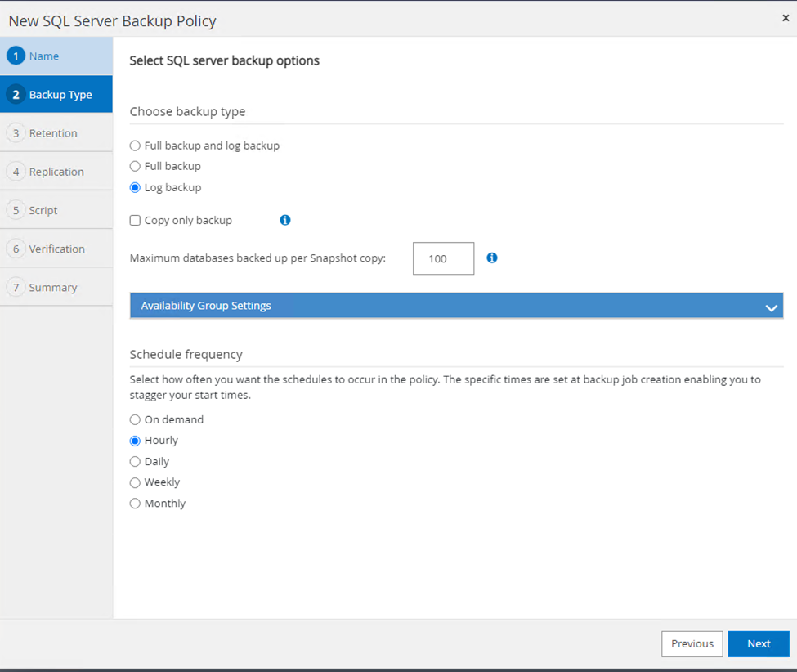This screenshot has width=797, height=672.
Task: Open the Script step
Action: click(x=43, y=210)
